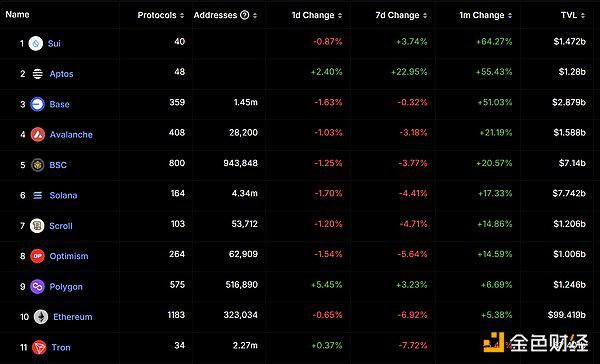Sort table by TVL column
Viewport: 600px width, 364px height.
[x=573, y=15]
